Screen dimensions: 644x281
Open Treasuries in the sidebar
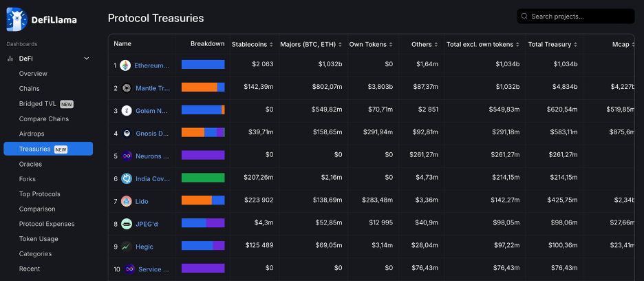[x=47, y=149]
